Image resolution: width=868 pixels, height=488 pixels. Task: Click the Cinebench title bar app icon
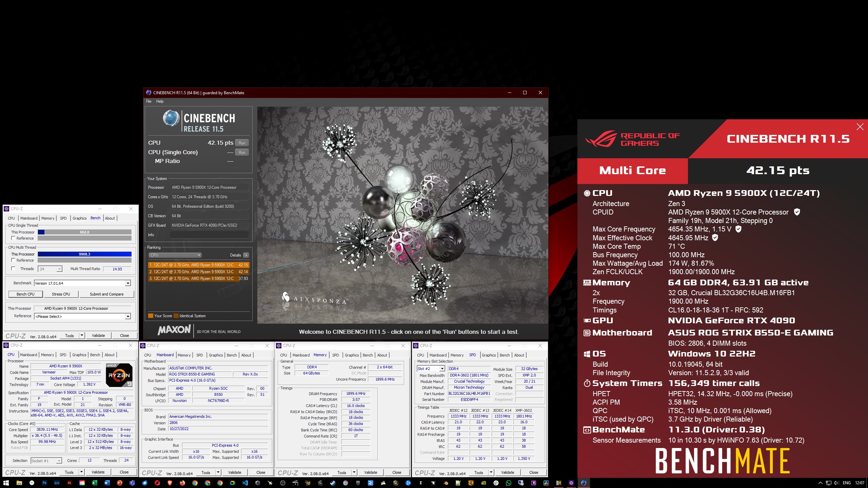pos(149,93)
